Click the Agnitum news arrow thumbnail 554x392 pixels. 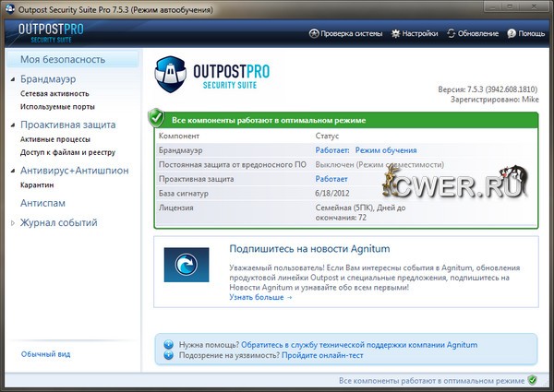(187, 265)
